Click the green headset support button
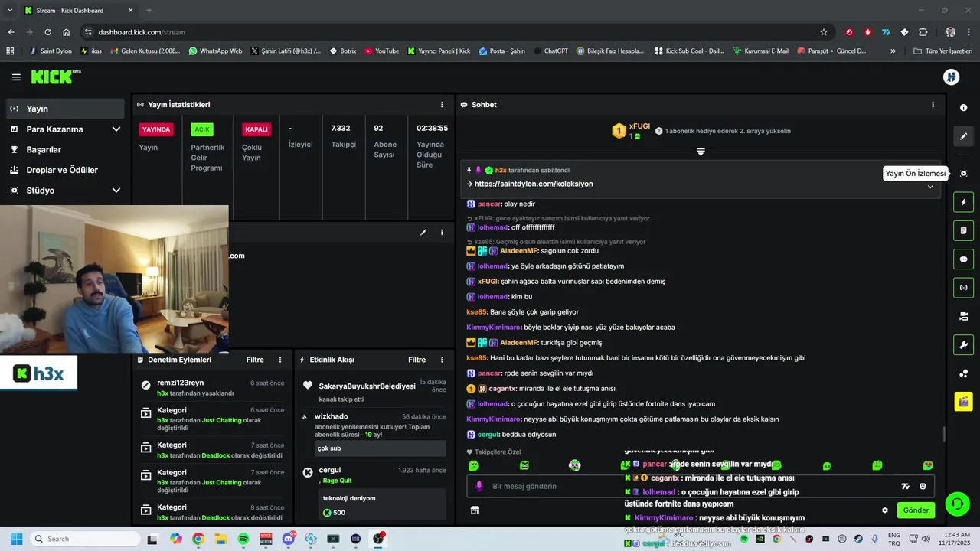This screenshot has width=980, height=551. [957, 504]
